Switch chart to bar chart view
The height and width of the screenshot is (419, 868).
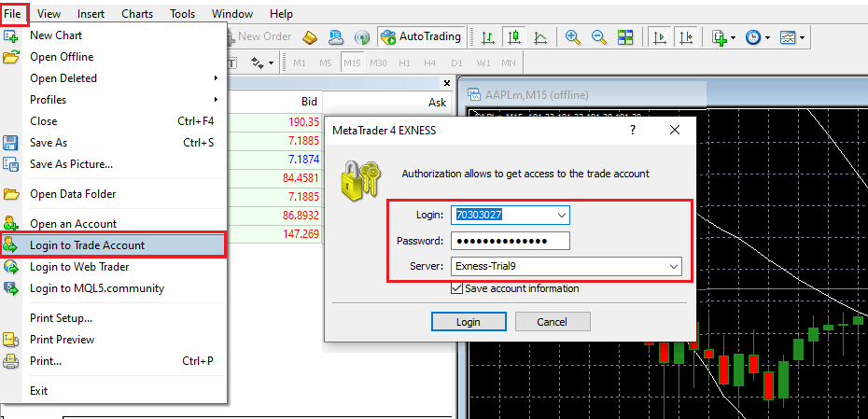pos(487,37)
